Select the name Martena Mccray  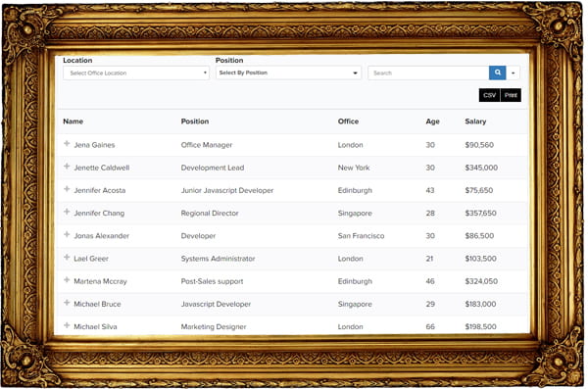101,281
